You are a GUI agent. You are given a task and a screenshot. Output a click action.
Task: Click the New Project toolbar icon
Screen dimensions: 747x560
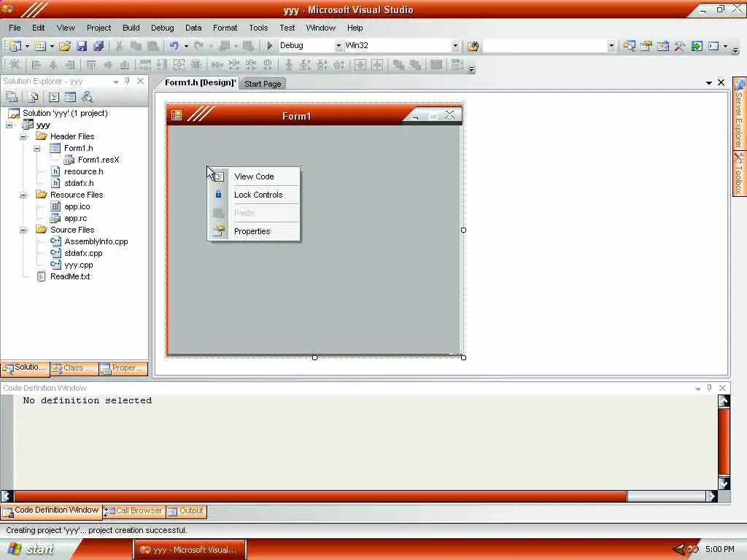[15, 46]
